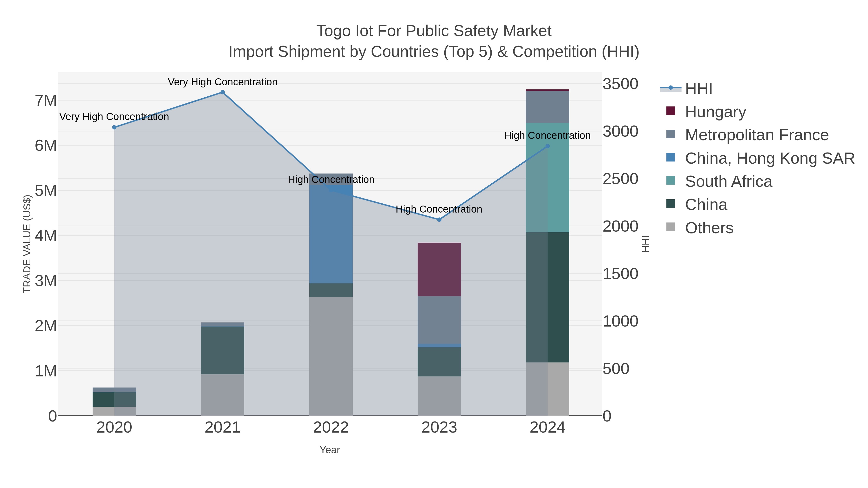Click the 2022 Hong Kong blue bar segment
Screen dimensions: 868x488
pyautogui.click(x=331, y=234)
